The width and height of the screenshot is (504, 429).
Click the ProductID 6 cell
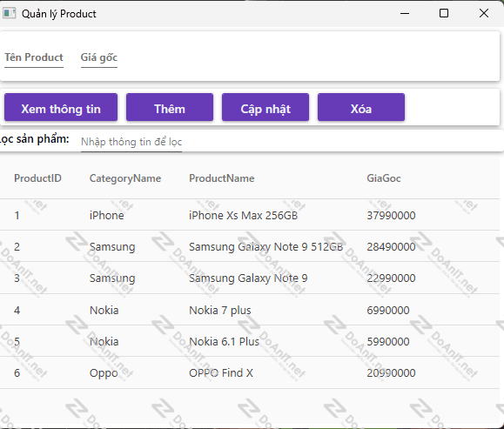point(17,373)
